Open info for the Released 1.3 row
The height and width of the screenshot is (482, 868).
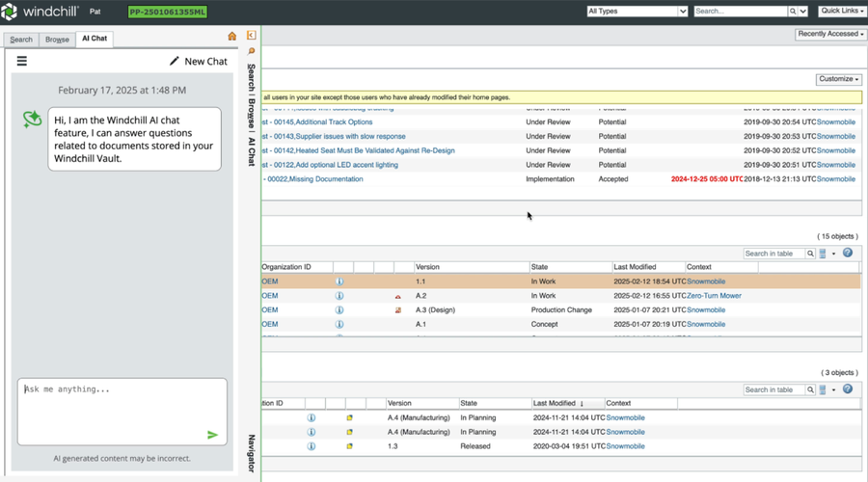312,446
